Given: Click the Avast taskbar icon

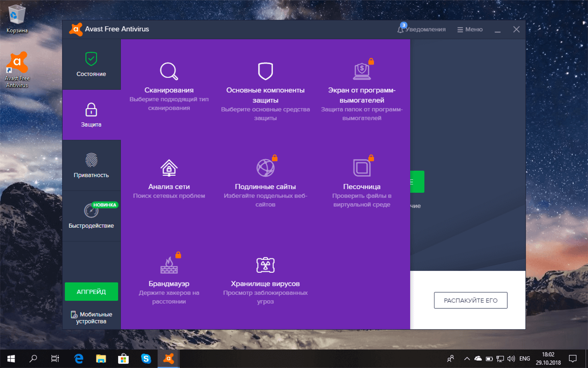Looking at the screenshot, I should (169, 358).
